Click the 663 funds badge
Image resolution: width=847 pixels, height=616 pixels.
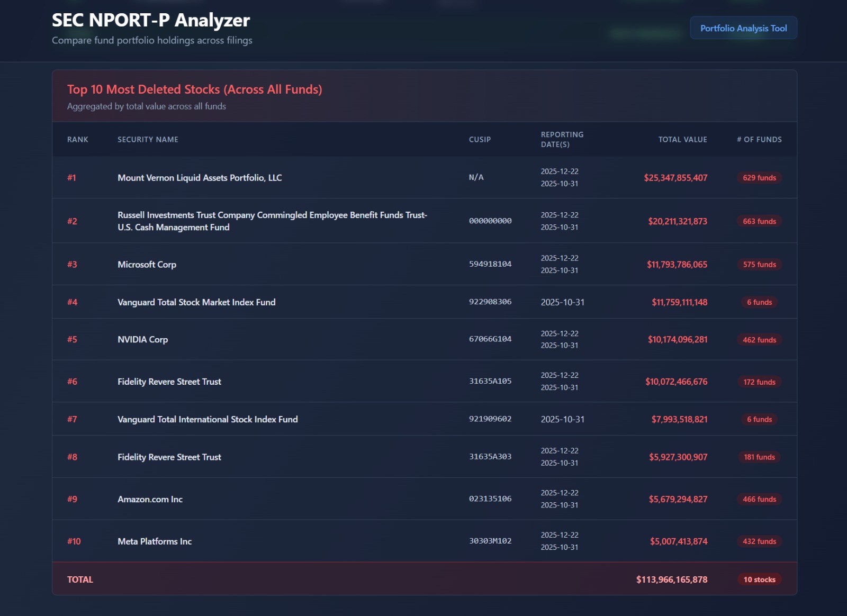point(759,221)
